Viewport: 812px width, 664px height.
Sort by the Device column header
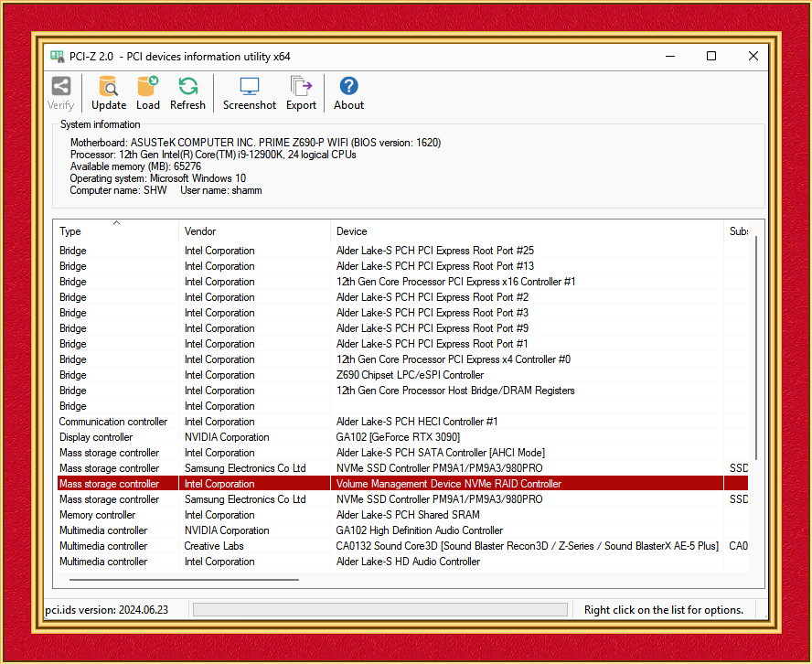click(x=527, y=231)
